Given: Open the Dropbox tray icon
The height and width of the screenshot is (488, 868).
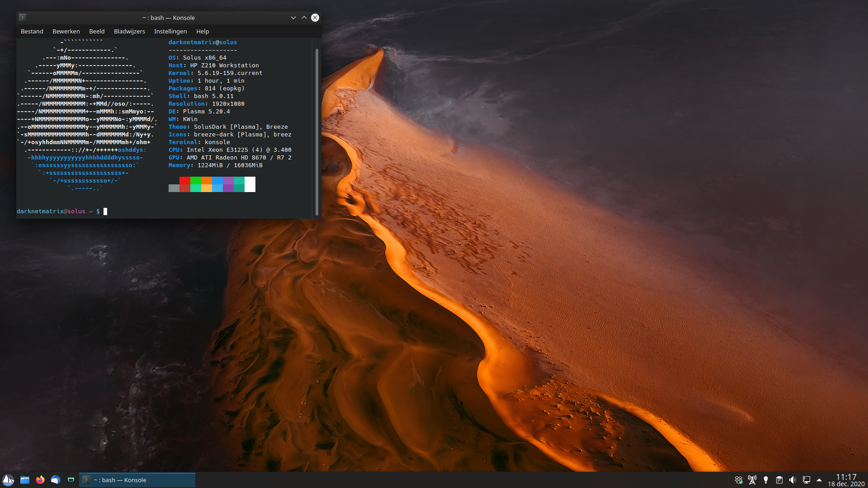Looking at the screenshot, I should (738, 480).
